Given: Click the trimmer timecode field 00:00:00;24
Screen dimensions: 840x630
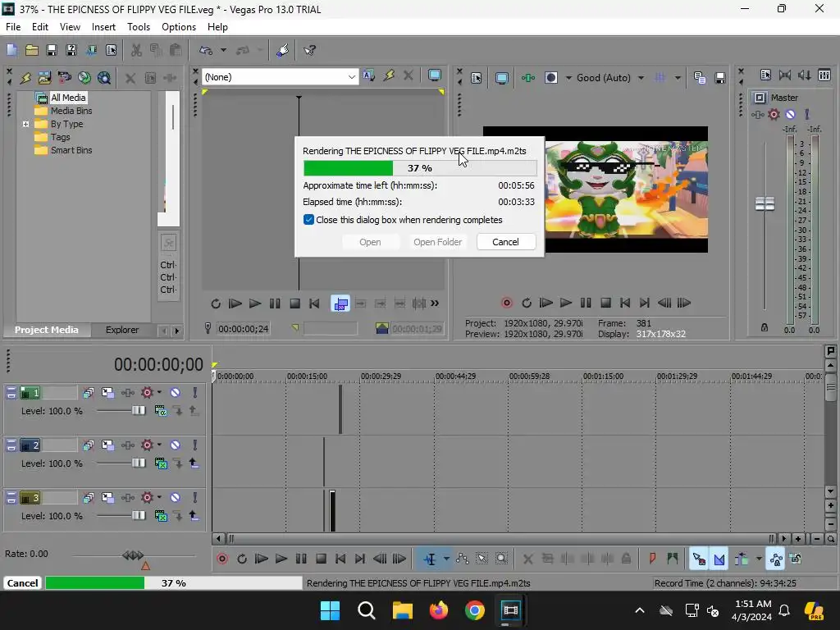Looking at the screenshot, I should coord(244,328).
